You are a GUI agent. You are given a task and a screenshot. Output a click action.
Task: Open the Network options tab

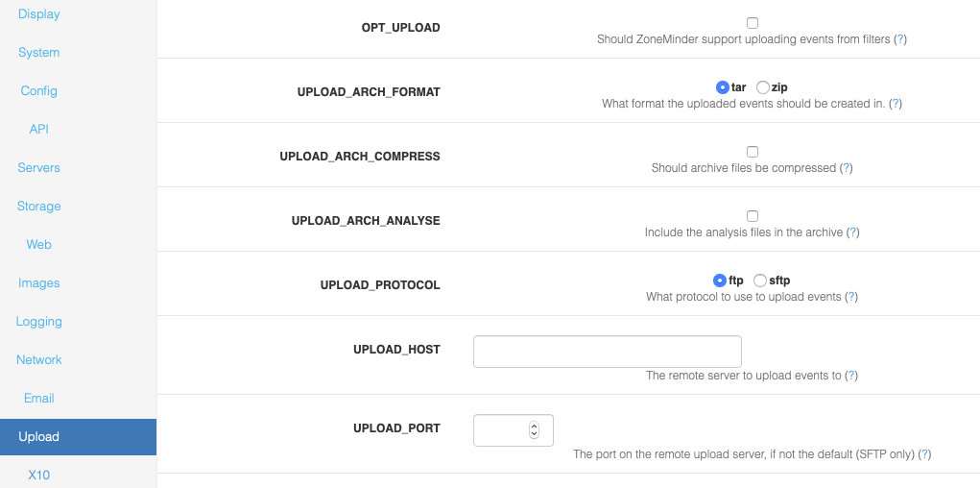pyautogui.click(x=38, y=359)
